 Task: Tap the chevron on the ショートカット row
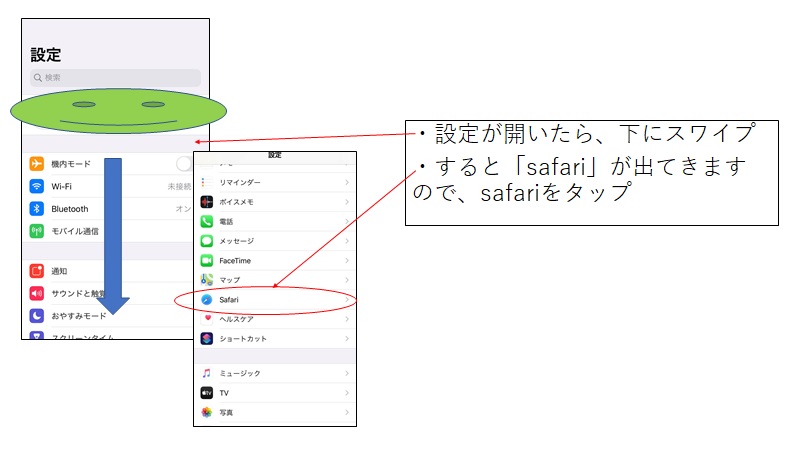tap(347, 339)
